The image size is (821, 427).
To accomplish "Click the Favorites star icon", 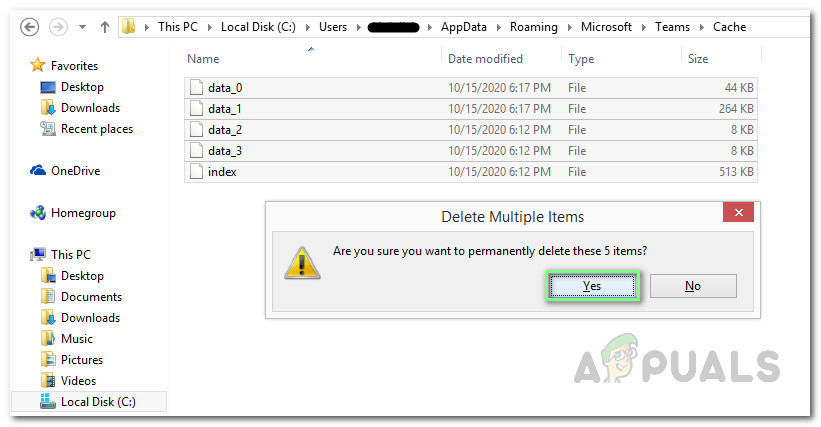I will click(x=38, y=65).
